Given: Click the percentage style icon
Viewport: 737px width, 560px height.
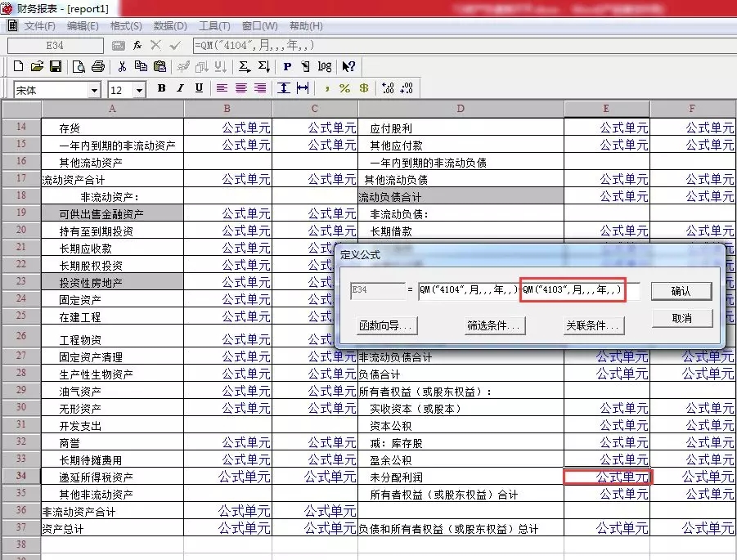Looking at the screenshot, I should coord(344,88).
